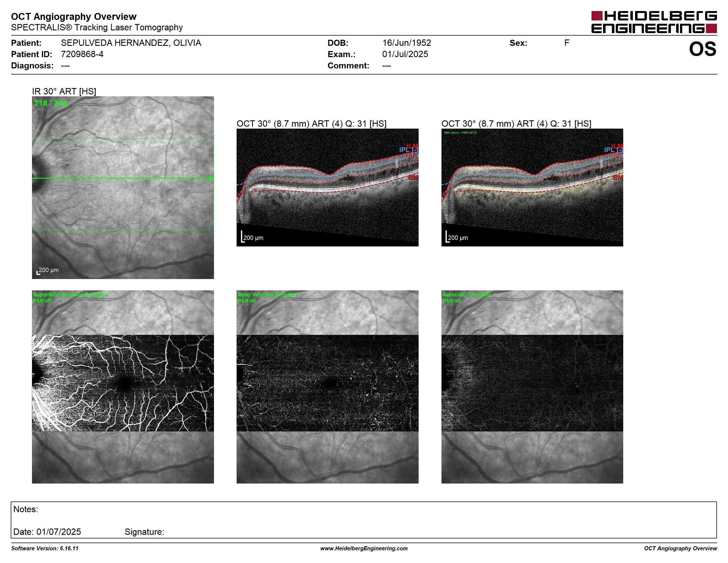
Task: Click the BM label on right B-scan
Action: (618, 177)
